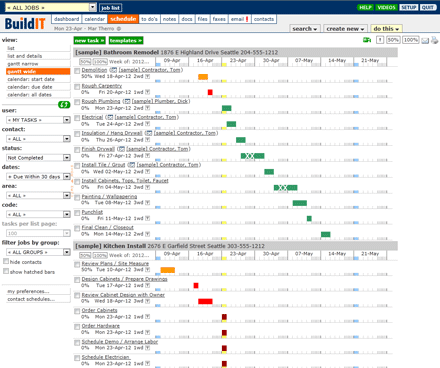Open the Rough Plumbing task link
The width and height of the screenshot is (440, 368).
click(101, 101)
